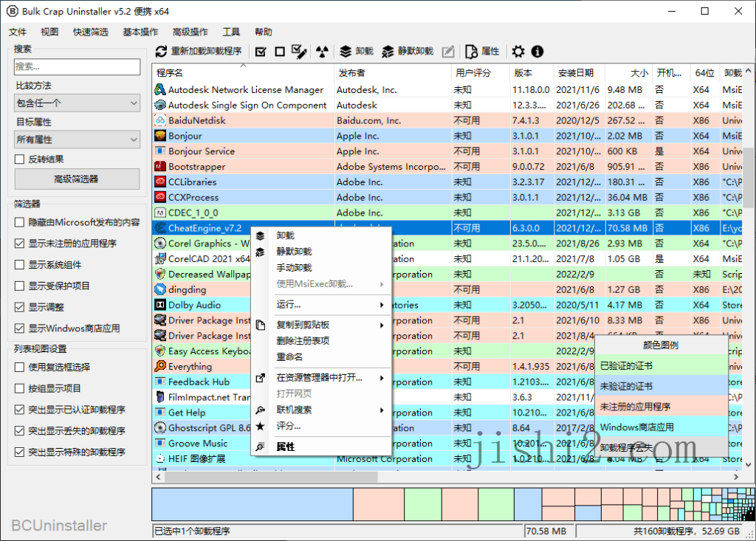Sort by the 大小 column header
The height and width of the screenshot is (541, 756).
pyautogui.click(x=628, y=73)
